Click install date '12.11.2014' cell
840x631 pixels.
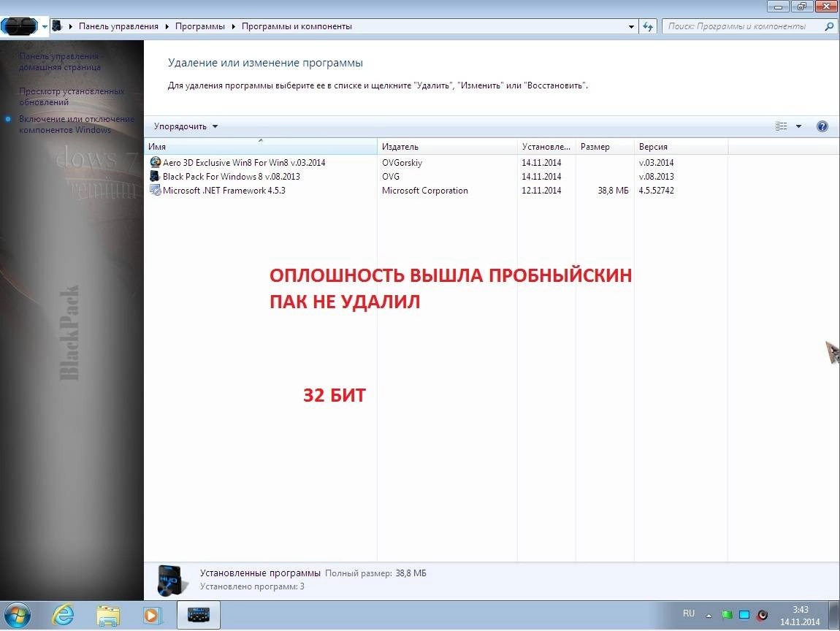click(541, 190)
